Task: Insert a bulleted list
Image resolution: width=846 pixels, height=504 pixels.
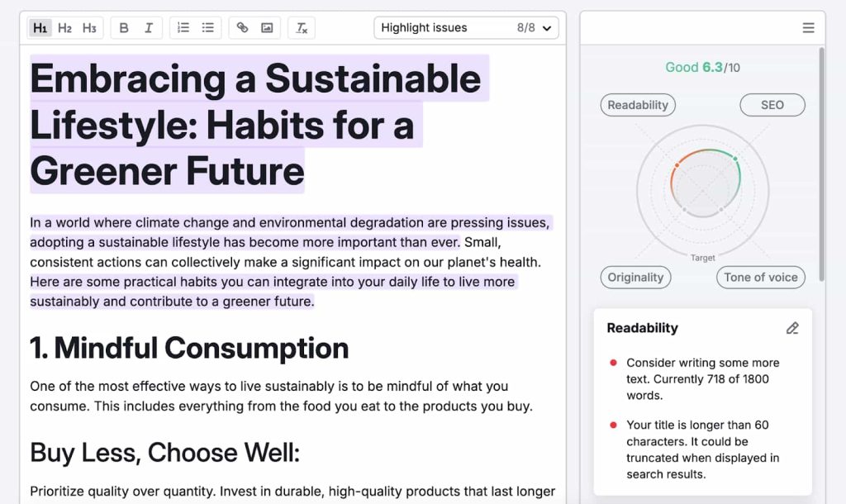Action: click(208, 28)
